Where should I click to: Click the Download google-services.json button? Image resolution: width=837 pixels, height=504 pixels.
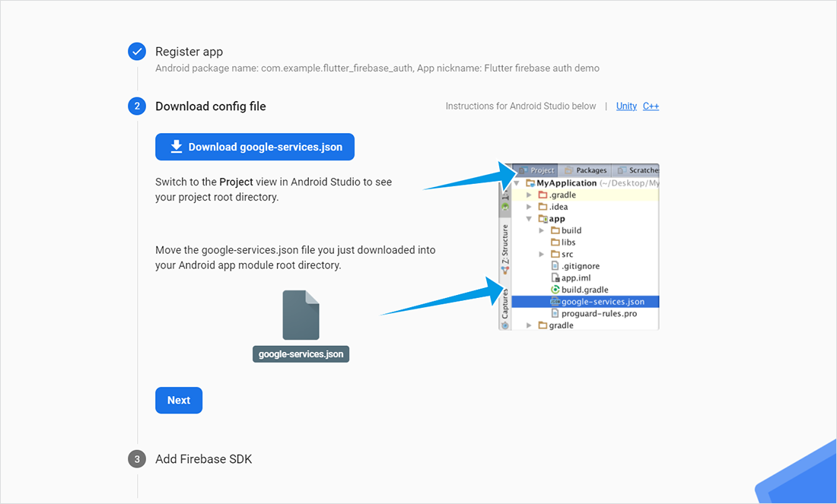tap(254, 147)
